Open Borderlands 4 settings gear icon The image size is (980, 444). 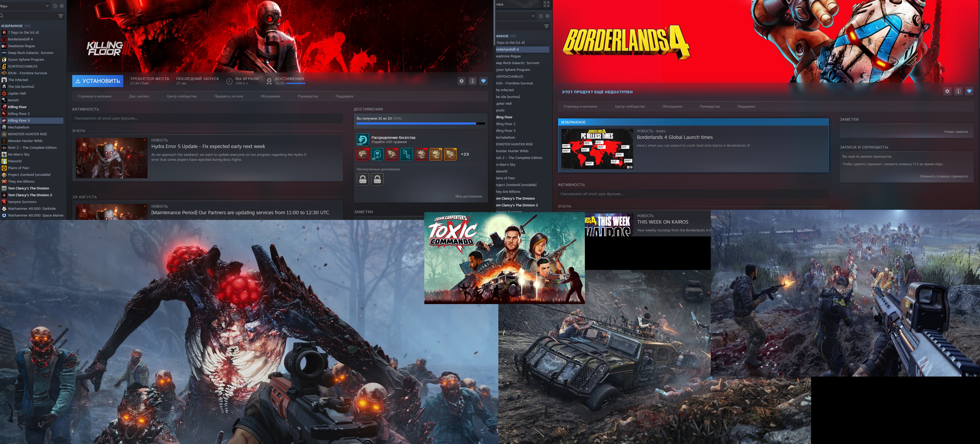click(x=947, y=91)
